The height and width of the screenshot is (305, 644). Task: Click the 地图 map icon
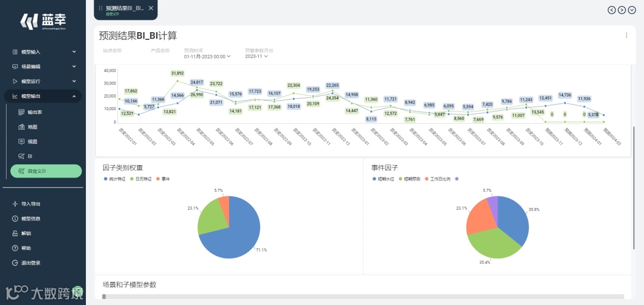pos(22,127)
